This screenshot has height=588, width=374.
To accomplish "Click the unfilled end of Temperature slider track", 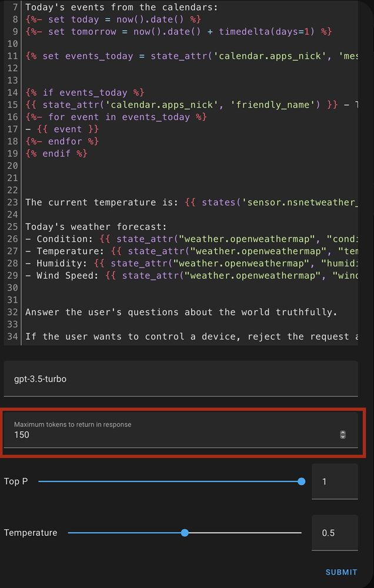I will [x=243, y=533].
